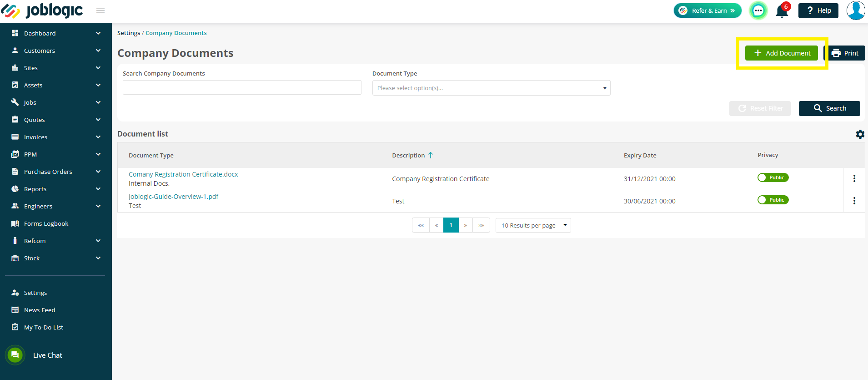
Task: Click the Refer & Earn button
Action: coord(707,10)
